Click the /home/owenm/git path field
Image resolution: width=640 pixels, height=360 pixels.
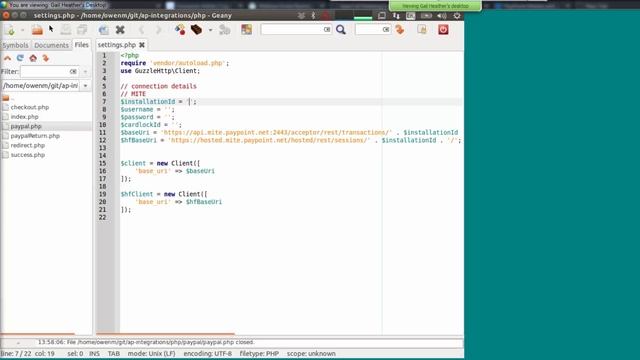(x=40, y=86)
